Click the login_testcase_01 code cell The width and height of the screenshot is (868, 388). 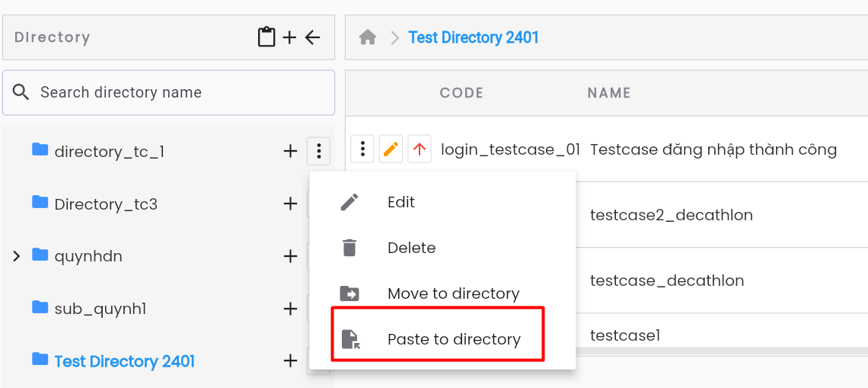click(x=510, y=149)
